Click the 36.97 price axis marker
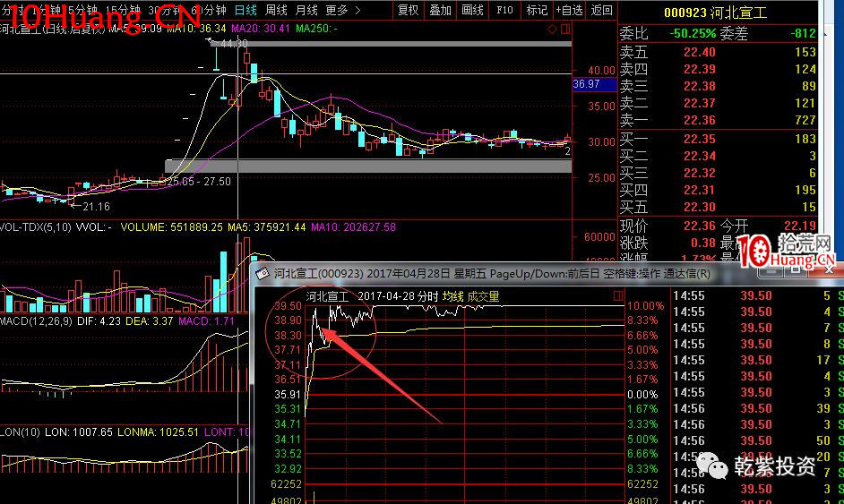This screenshot has height=504, width=844. coord(594,84)
